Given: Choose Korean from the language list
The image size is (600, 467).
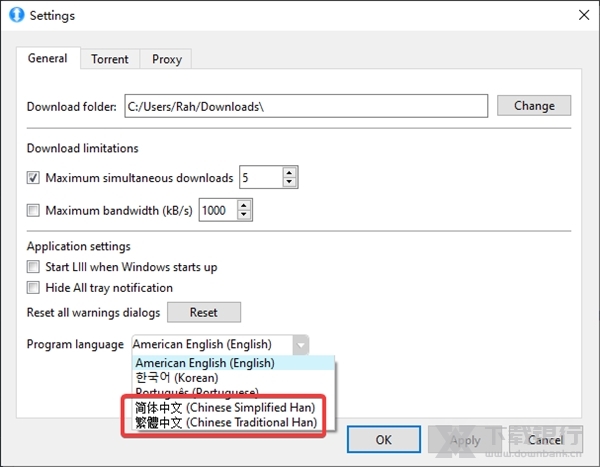Looking at the screenshot, I should [233, 378].
